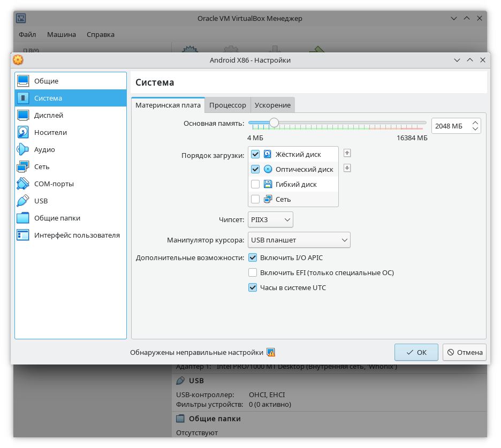Move boot device up with arrow icon

click(x=347, y=153)
